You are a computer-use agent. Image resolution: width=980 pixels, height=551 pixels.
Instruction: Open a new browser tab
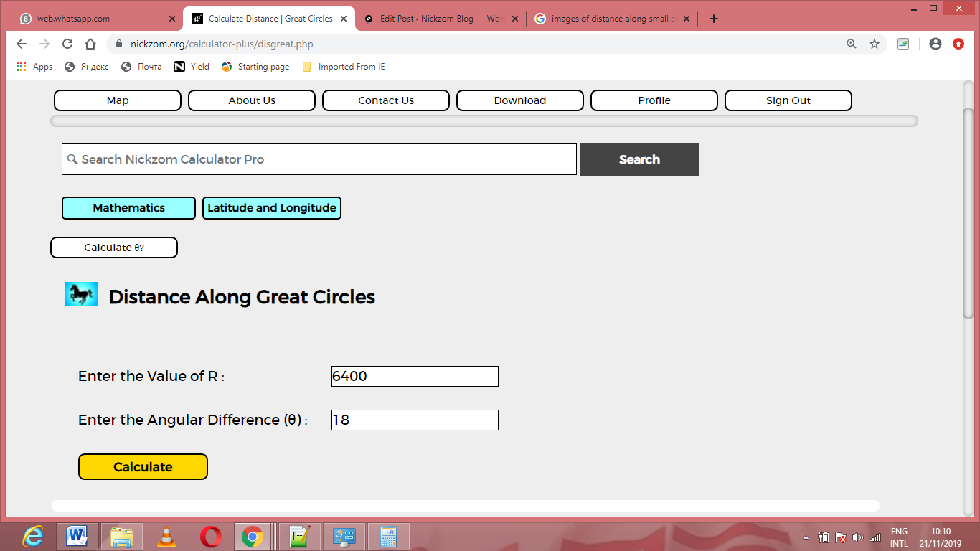click(x=713, y=19)
